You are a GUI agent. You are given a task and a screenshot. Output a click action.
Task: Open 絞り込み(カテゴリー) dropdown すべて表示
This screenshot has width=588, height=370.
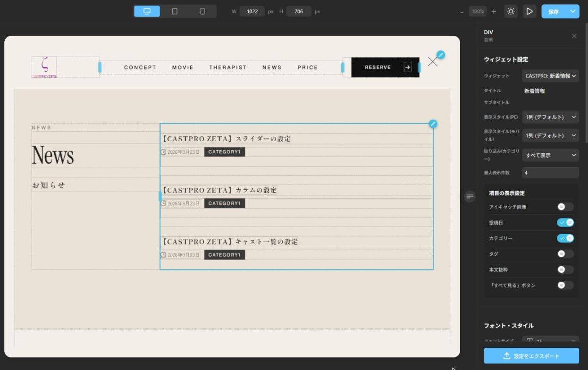550,155
